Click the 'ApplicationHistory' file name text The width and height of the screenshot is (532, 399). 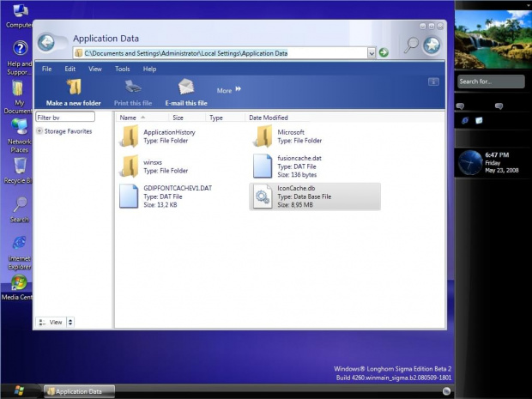click(x=169, y=132)
